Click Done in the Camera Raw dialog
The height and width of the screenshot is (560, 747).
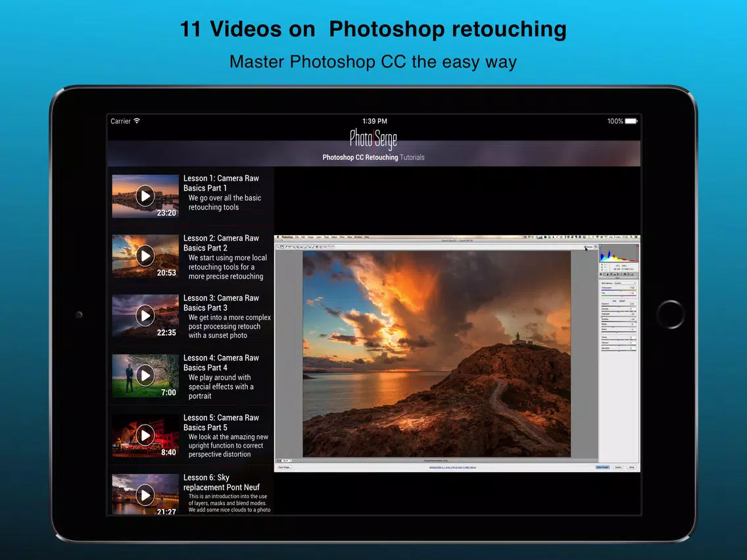[x=632, y=467]
